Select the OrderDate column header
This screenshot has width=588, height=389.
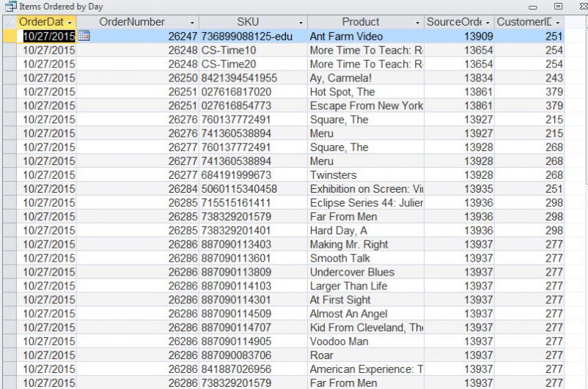click(46, 22)
